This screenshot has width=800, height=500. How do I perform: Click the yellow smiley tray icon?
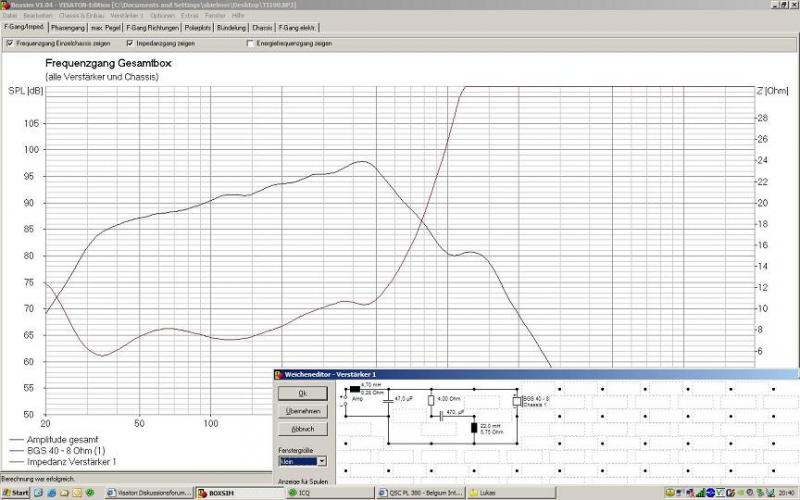click(x=670, y=492)
